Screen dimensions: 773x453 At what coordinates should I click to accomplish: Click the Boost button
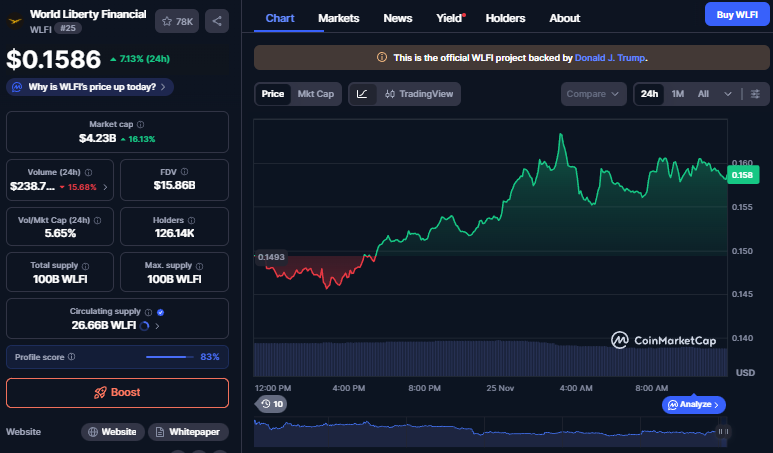coord(117,393)
